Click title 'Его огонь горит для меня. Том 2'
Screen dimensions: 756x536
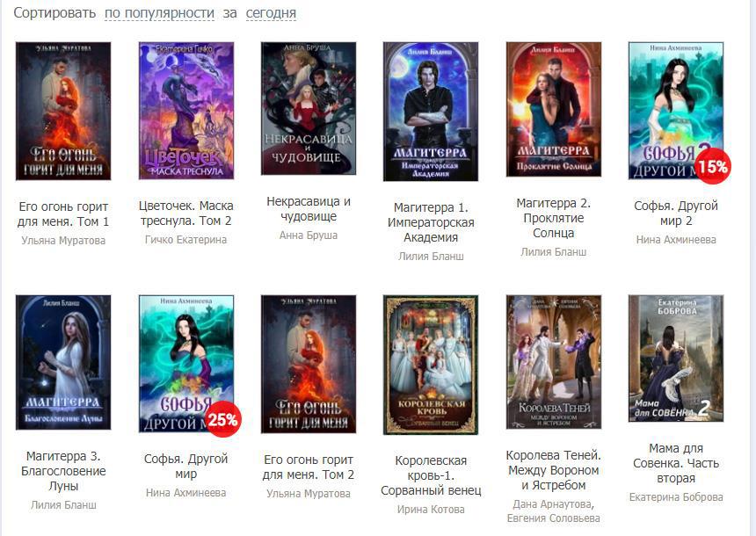(x=309, y=467)
